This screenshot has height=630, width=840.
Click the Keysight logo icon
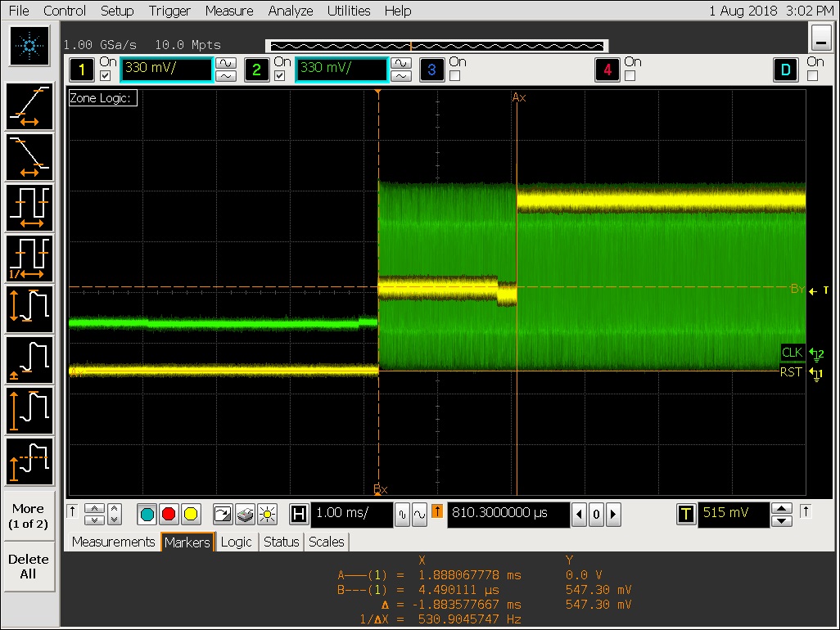point(29,46)
